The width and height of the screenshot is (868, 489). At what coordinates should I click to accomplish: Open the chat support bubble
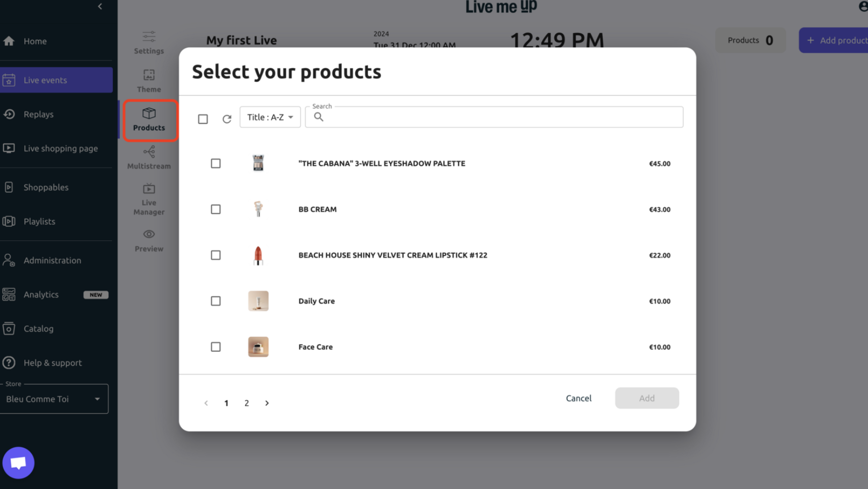click(19, 463)
